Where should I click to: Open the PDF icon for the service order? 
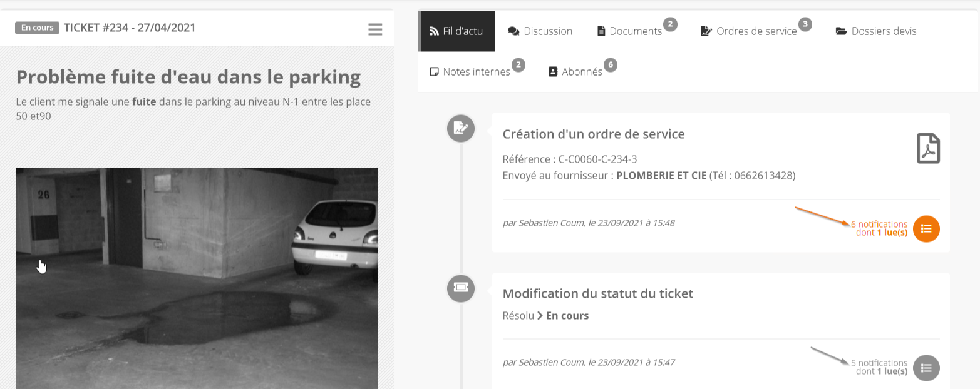929,149
